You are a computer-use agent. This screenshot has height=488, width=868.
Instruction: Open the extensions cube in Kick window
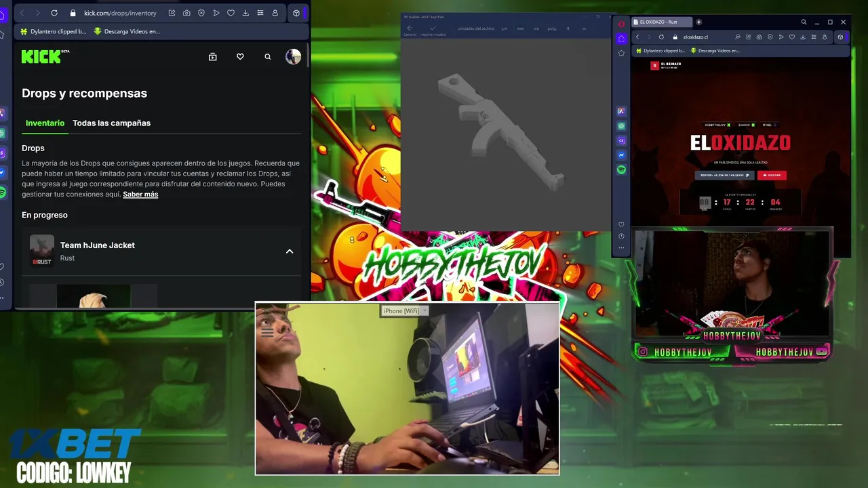296,13
